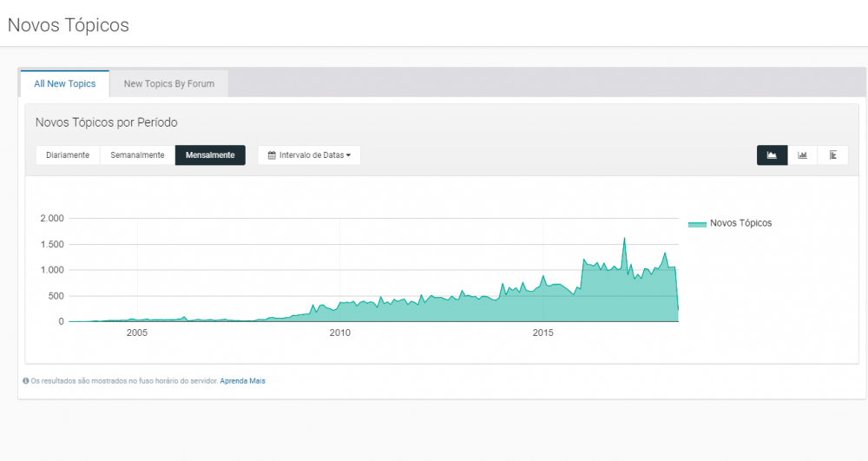The height and width of the screenshot is (461, 868).
Task: Switch to area chart view
Action: (x=772, y=155)
